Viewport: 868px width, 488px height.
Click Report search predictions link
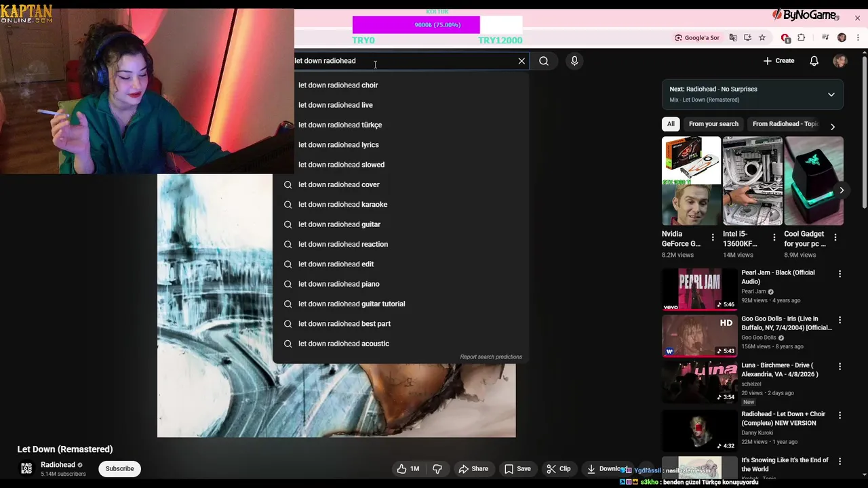tap(491, 357)
